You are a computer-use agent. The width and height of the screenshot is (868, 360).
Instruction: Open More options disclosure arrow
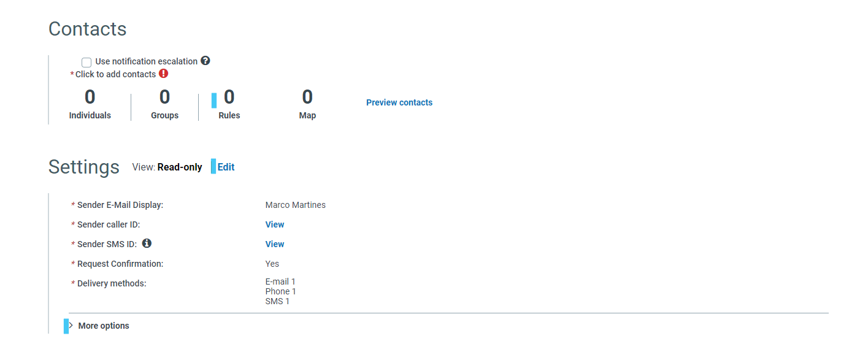coord(71,326)
